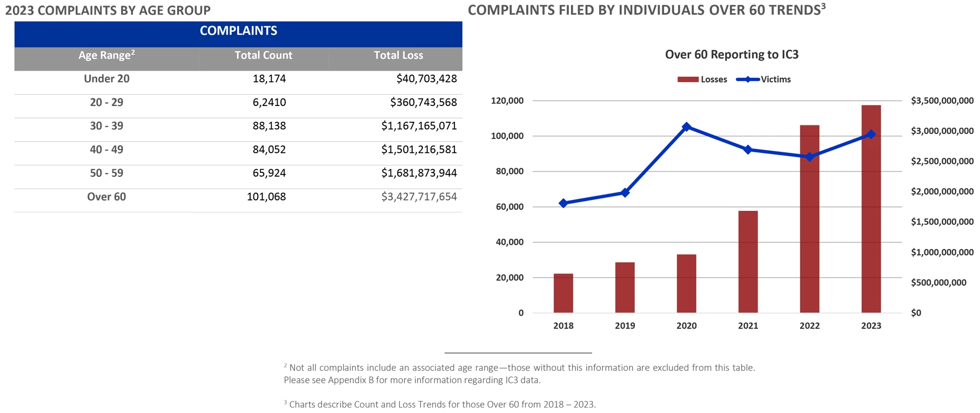Screen dimensions: 980x413
Task: Click the count cell 88,138
Action: point(269,126)
